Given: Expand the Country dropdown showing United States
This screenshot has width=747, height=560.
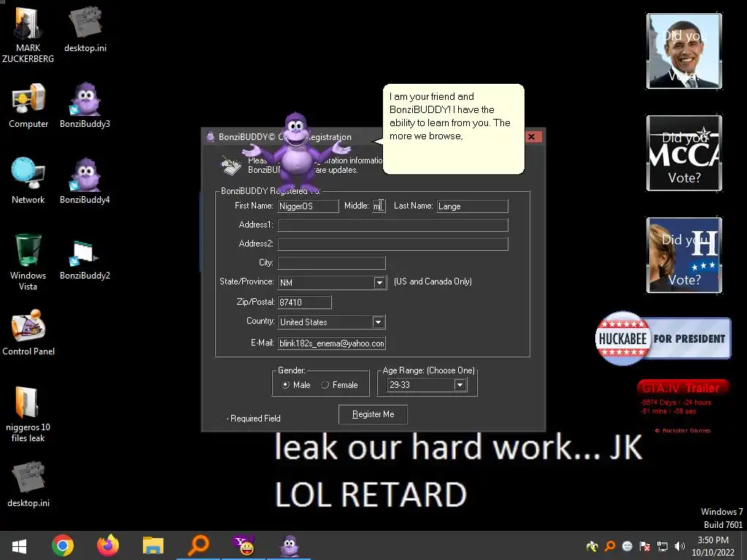Looking at the screenshot, I should point(378,322).
